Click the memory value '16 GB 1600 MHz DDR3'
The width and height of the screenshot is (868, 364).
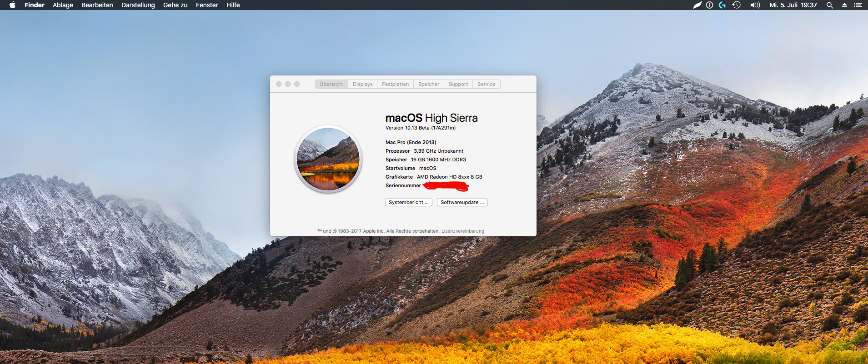(439, 160)
